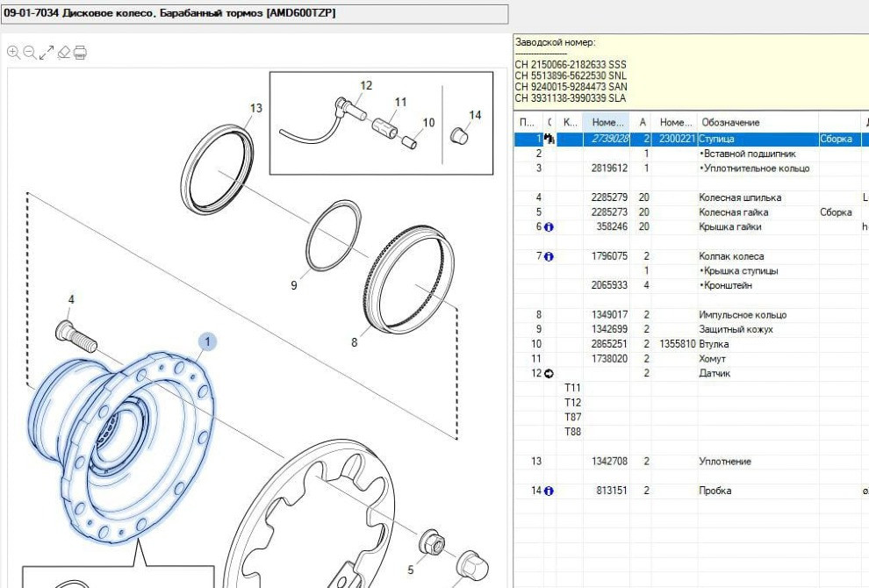
Task: Click the A quantity column header
Action: [643, 123]
